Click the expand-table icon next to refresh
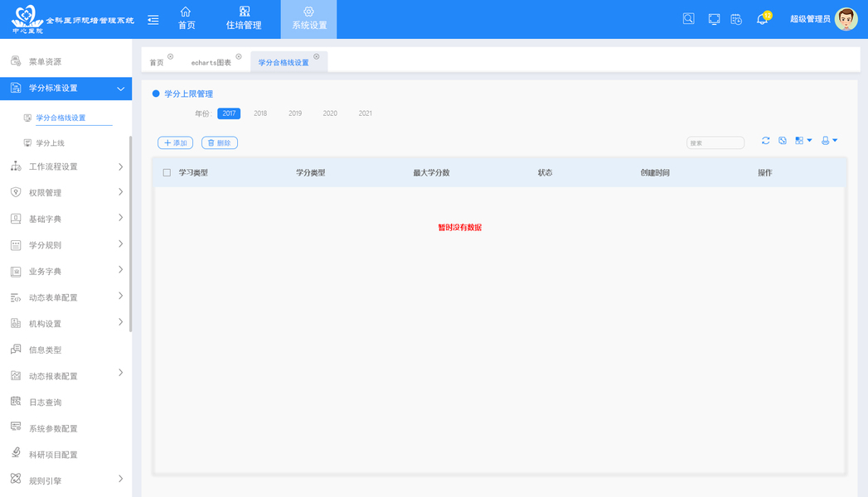Viewport: 868px width, 497px height. click(783, 141)
